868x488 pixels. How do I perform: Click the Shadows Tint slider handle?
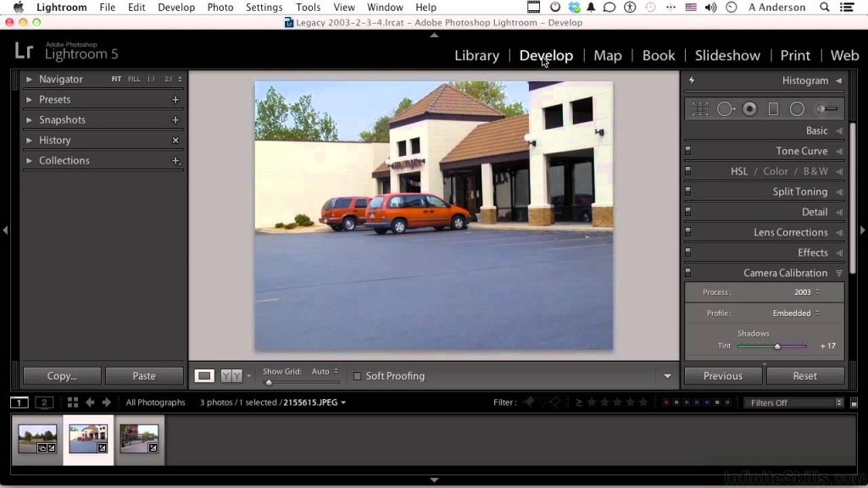pos(777,346)
